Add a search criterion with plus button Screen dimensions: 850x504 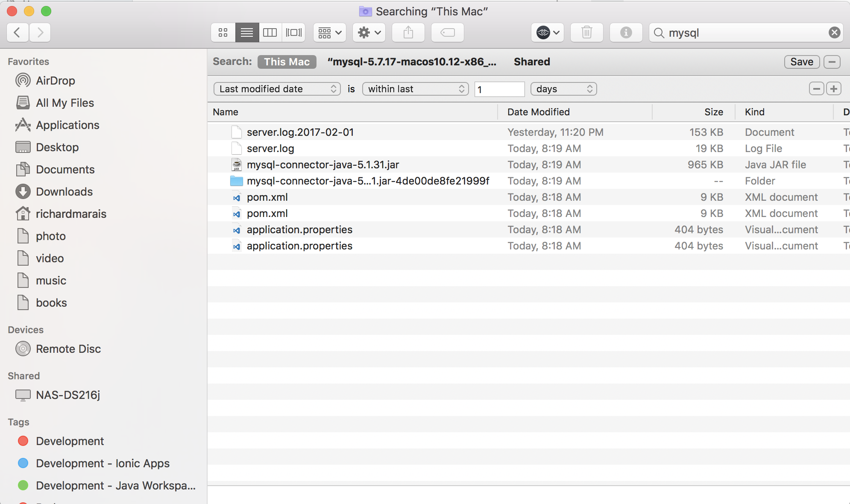833,89
